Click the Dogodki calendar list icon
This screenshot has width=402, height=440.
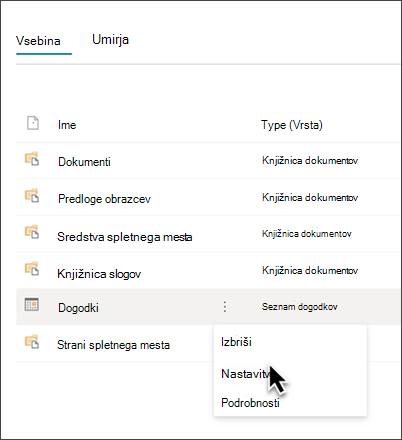click(32, 304)
